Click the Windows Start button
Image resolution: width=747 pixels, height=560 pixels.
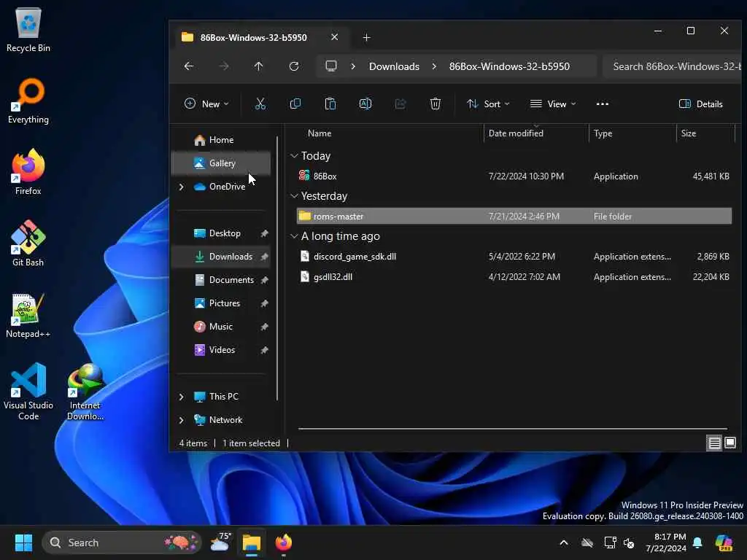(x=23, y=542)
